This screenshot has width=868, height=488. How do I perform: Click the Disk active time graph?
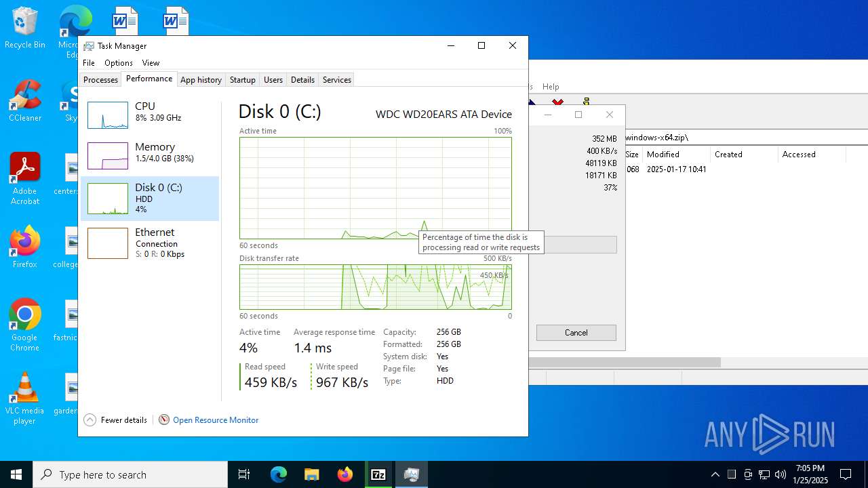click(x=376, y=188)
